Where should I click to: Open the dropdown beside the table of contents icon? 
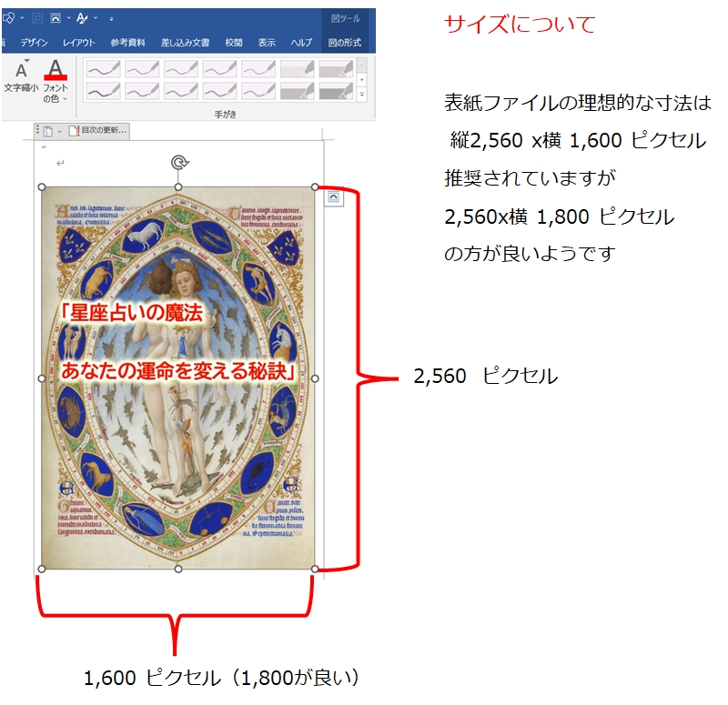coord(59,132)
